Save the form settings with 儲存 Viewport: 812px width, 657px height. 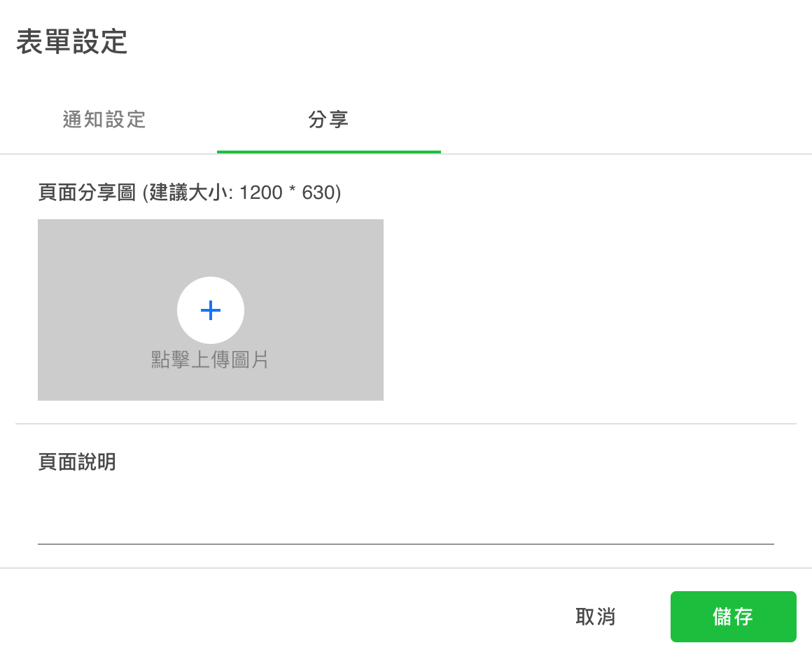pos(733,617)
